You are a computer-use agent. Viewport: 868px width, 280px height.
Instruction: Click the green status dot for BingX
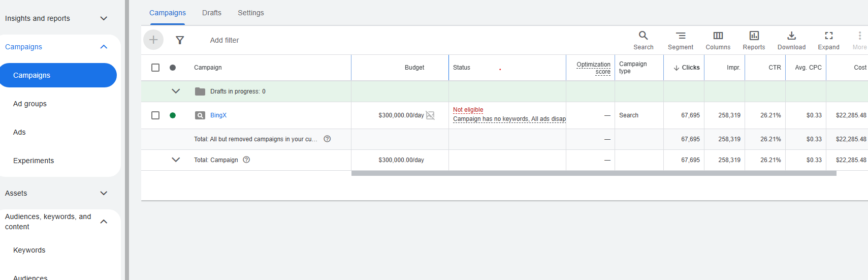173,115
